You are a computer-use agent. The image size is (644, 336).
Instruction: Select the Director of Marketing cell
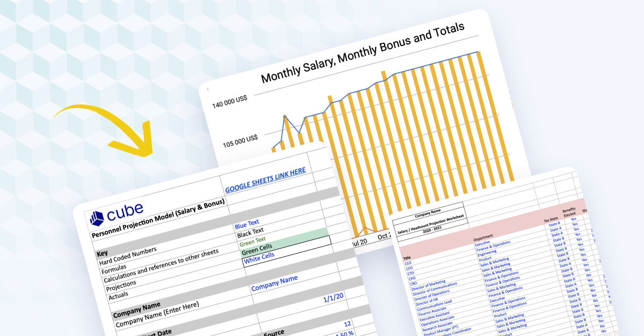tap(428, 286)
